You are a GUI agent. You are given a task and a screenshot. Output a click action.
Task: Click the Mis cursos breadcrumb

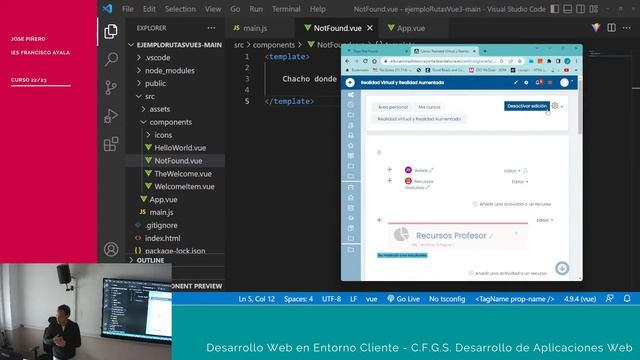tap(429, 107)
